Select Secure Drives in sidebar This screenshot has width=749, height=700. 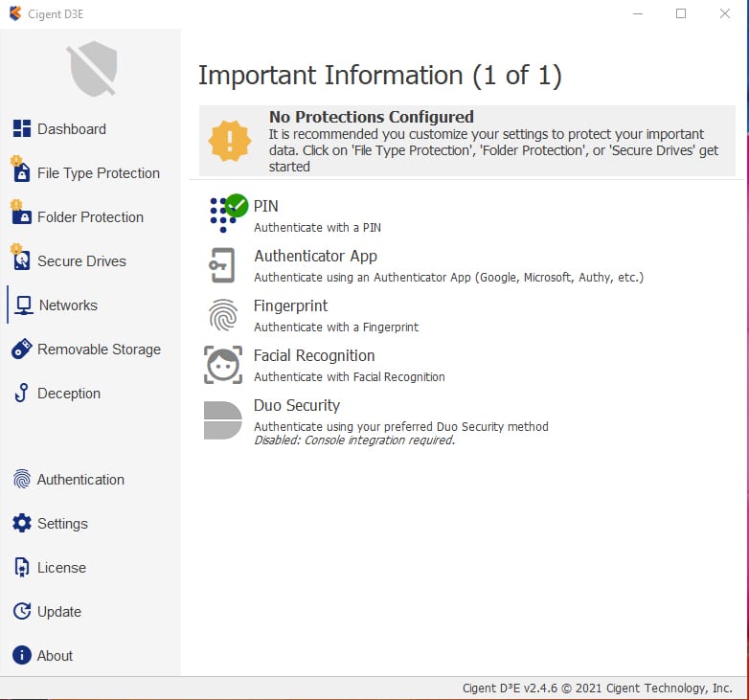[81, 261]
